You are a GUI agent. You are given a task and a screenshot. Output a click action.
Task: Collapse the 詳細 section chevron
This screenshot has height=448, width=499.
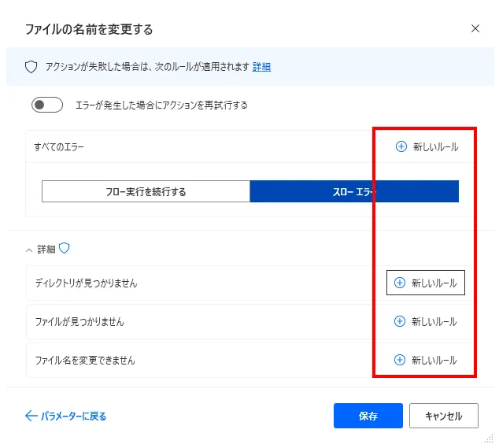pyautogui.click(x=29, y=250)
